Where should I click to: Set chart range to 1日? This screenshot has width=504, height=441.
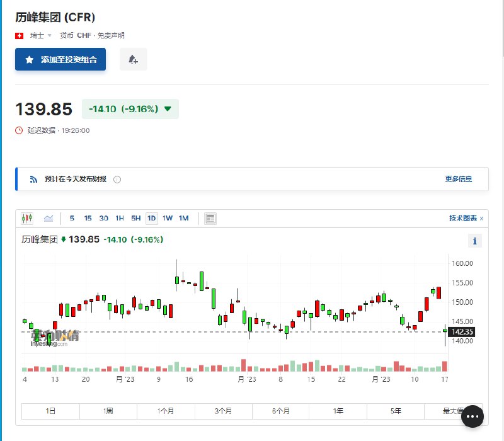coord(50,411)
